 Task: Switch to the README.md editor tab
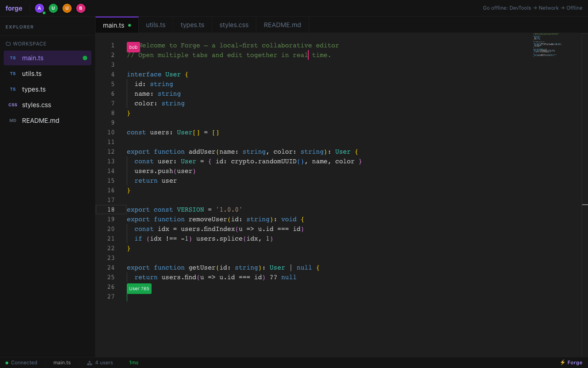[x=283, y=25]
